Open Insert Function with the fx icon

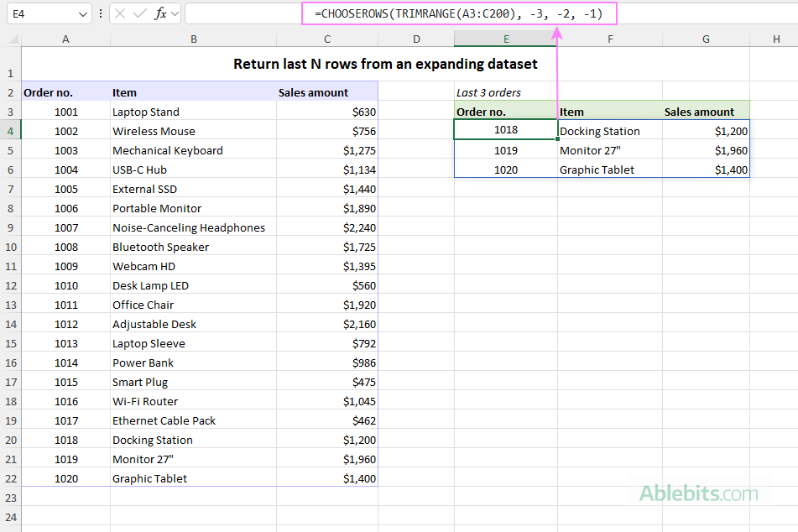coord(160,13)
